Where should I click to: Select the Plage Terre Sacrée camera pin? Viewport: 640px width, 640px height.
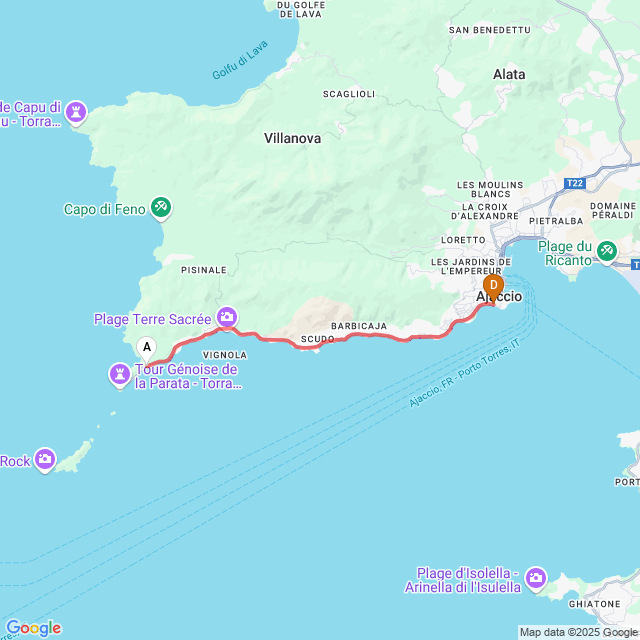[227, 317]
